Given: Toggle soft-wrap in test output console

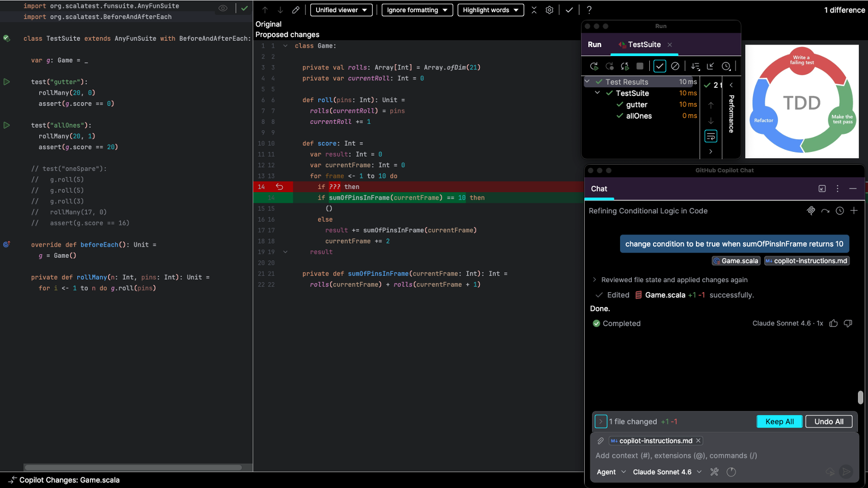Looking at the screenshot, I should [x=711, y=137].
